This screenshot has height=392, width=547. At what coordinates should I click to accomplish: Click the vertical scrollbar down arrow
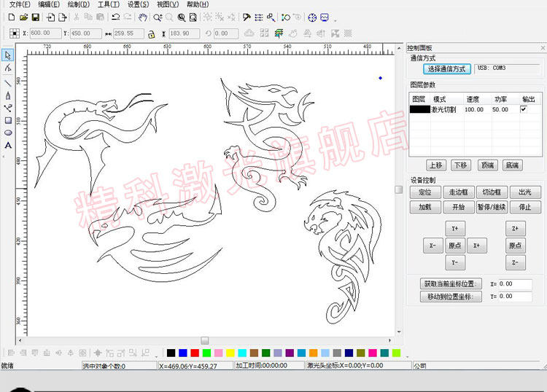399,332
